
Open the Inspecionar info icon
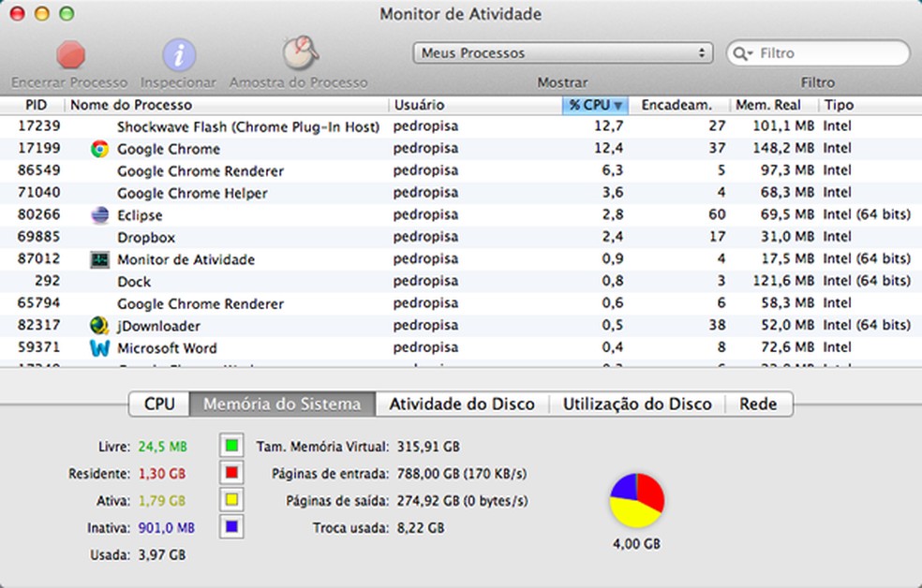pos(179,55)
